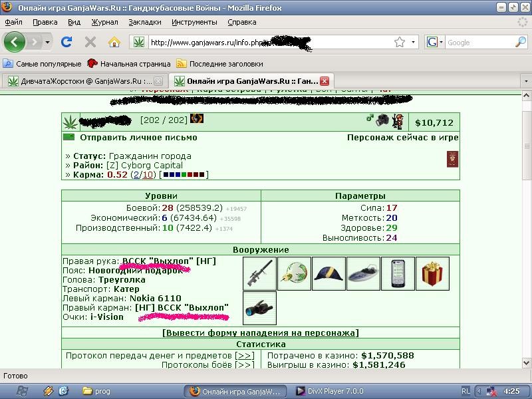Open the Треуголка hat thumbnail
The image size is (532, 399).
[x=329, y=273]
